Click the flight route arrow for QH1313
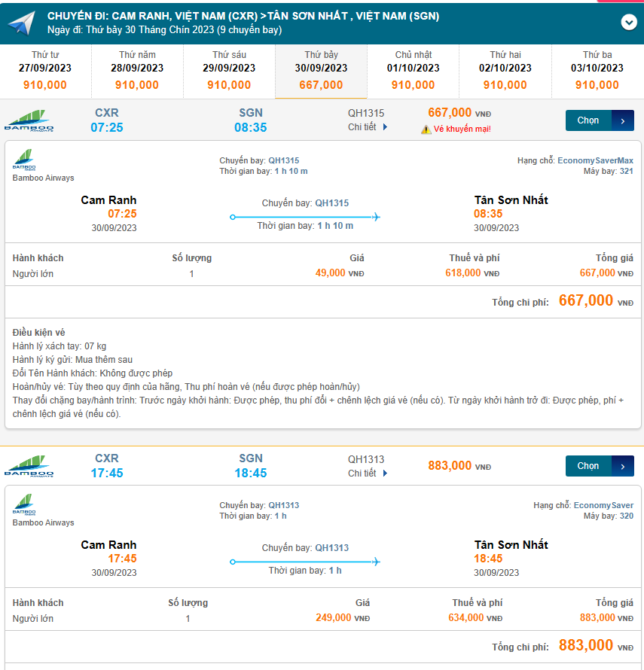 (x=305, y=562)
